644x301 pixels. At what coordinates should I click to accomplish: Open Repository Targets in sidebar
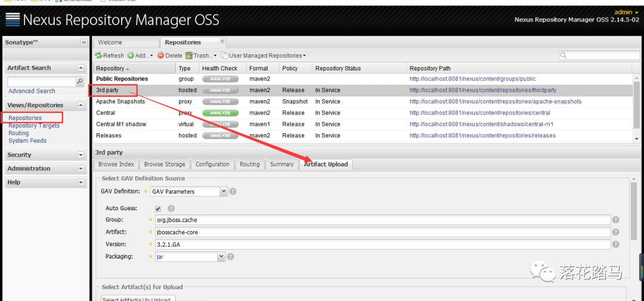click(x=34, y=125)
